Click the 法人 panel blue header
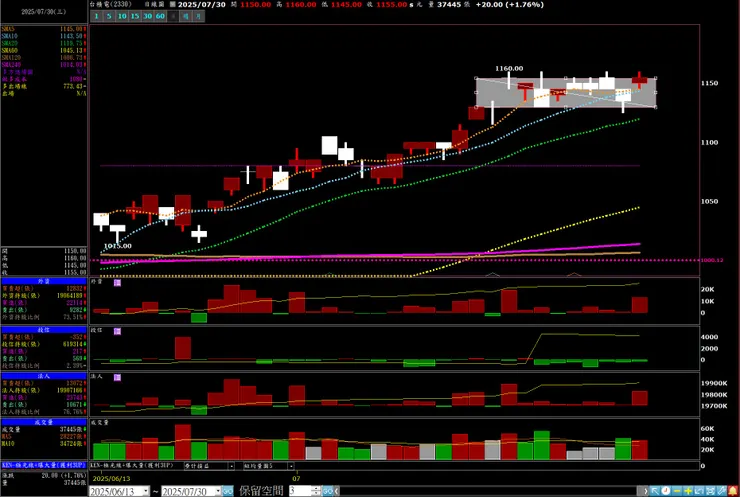 tap(44, 376)
